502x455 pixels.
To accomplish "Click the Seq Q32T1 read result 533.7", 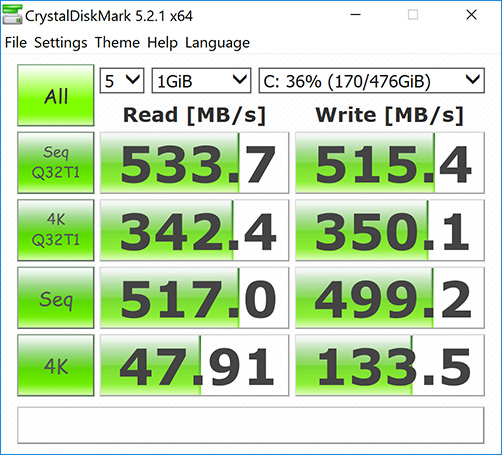I will coord(194,163).
